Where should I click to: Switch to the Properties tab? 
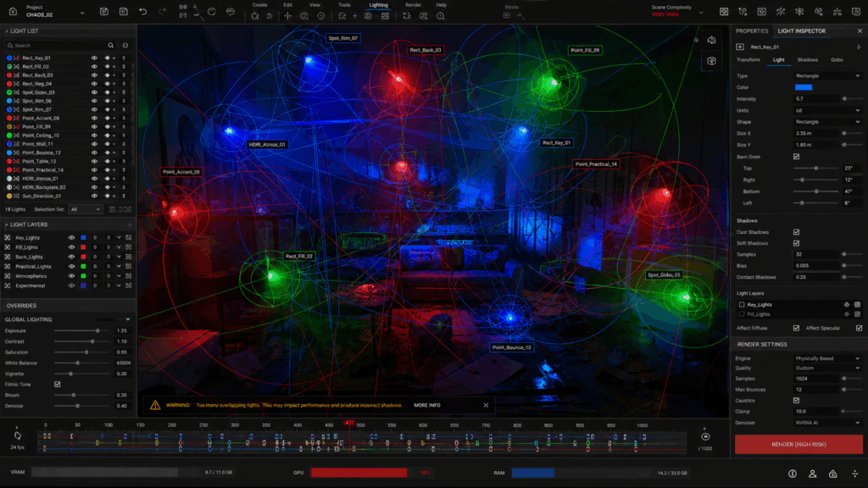tap(752, 31)
